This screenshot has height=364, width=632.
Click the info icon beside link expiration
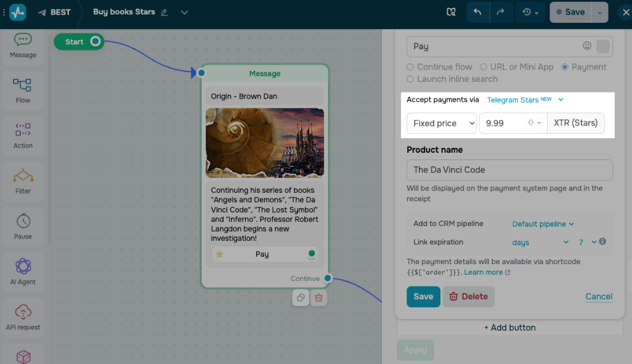(602, 241)
